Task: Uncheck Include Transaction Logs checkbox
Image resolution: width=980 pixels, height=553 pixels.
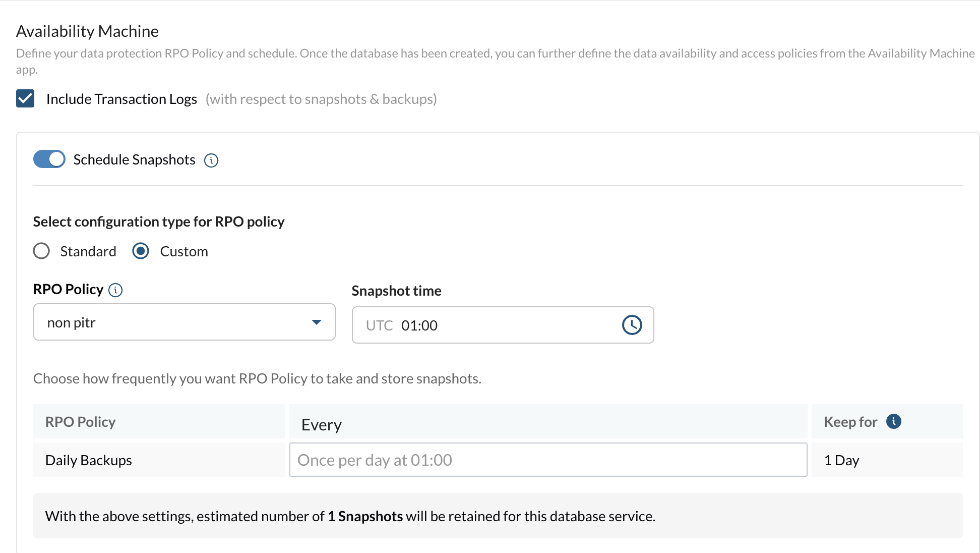Action: tap(25, 99)
